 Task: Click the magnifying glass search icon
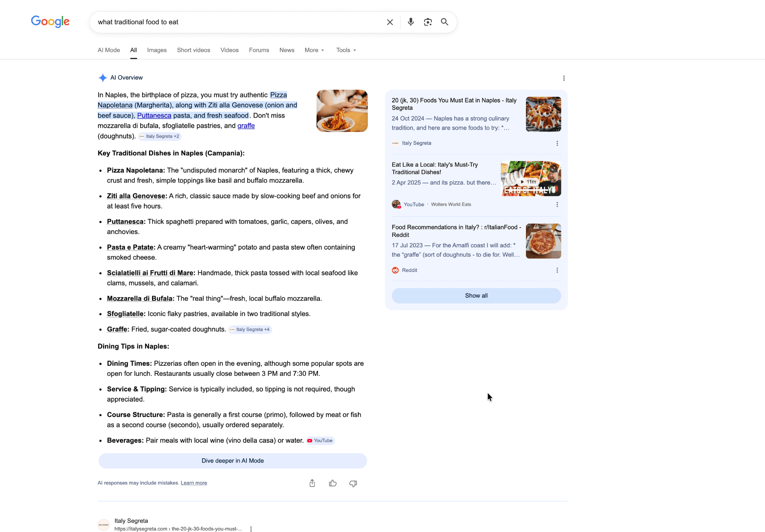(x=445, y=22)
